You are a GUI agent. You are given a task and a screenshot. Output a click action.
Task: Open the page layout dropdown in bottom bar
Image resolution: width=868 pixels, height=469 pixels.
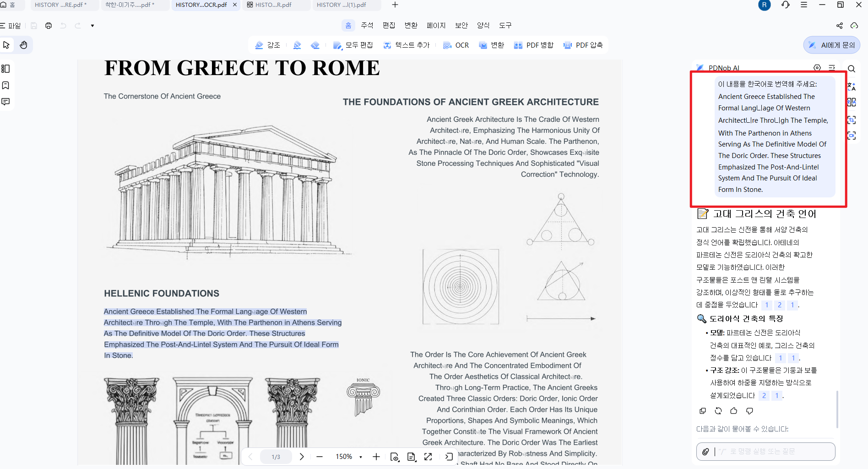[411, 457]
